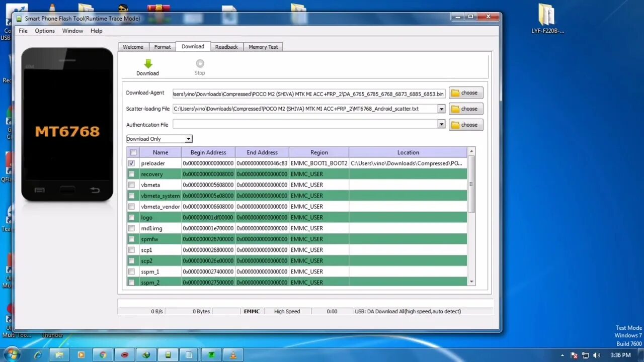
Task: Click the Name column header
Action: point(160,152)
